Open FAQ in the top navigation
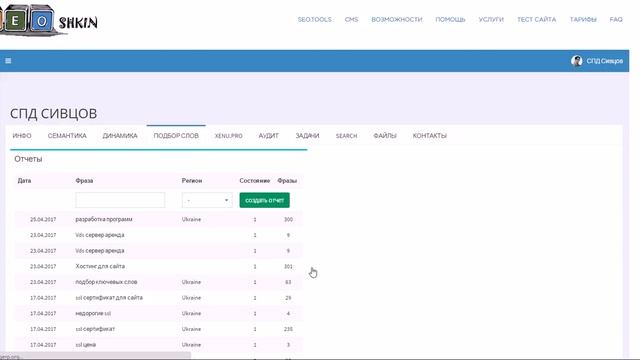 coord(616,19)
